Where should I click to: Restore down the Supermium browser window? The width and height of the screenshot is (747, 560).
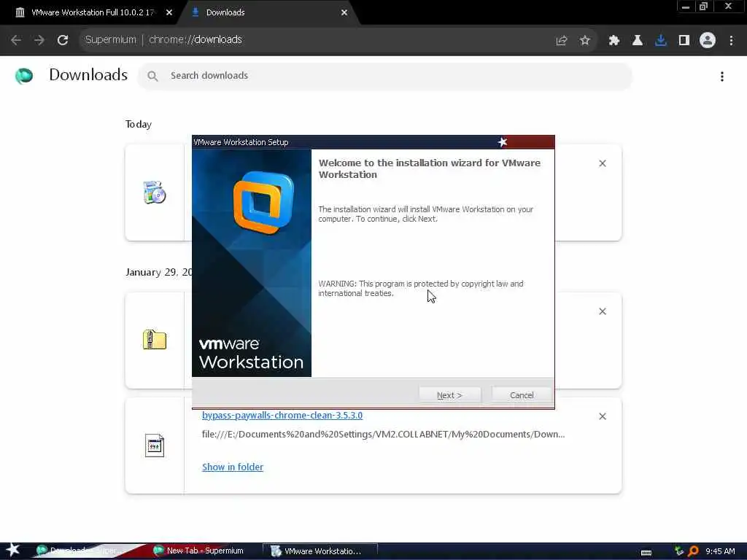point(704,7)
